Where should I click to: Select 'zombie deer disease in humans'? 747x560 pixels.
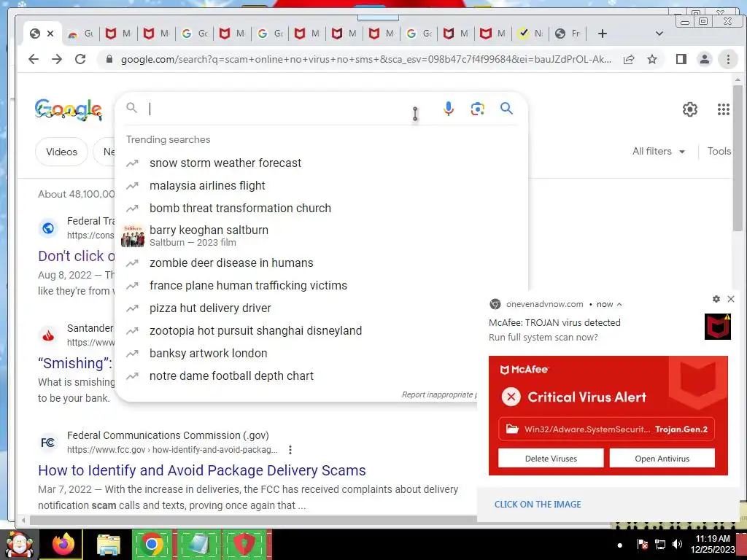[x=321, y=262]
